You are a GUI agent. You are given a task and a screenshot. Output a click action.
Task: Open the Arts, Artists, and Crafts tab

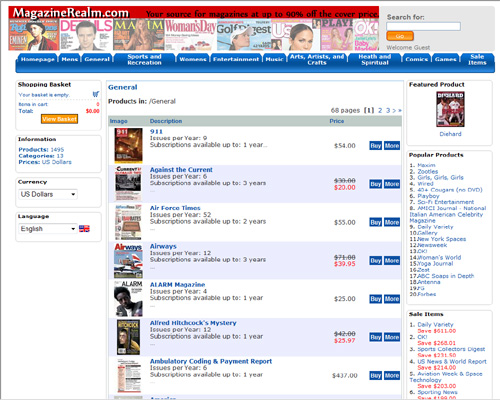(317, 59)
